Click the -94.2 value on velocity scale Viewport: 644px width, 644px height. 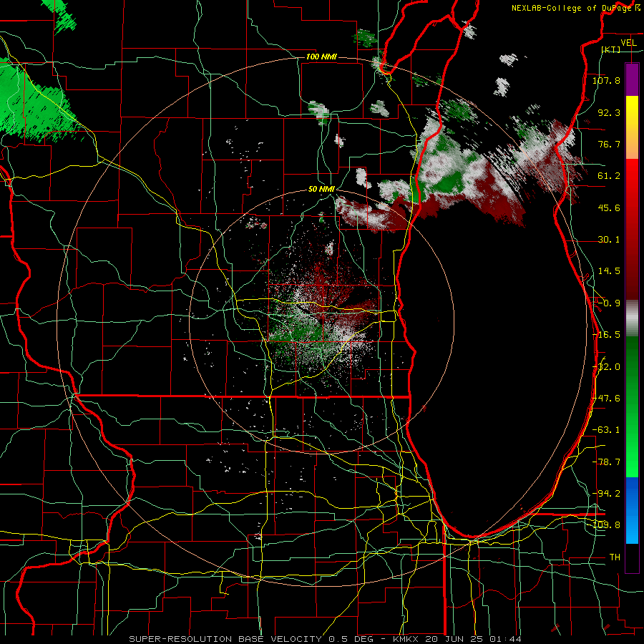click(606, 493)
